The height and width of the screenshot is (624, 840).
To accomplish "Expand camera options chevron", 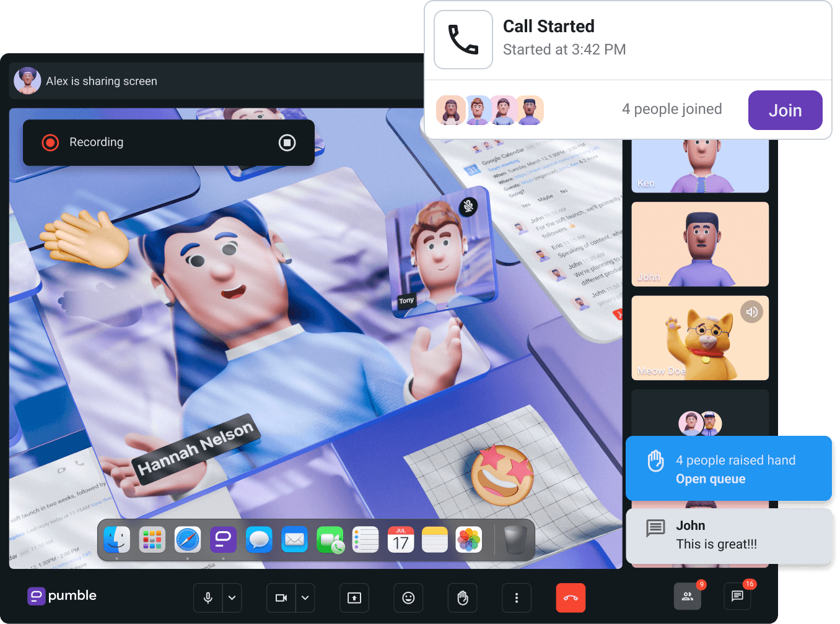I will click(x=305, y=597).
